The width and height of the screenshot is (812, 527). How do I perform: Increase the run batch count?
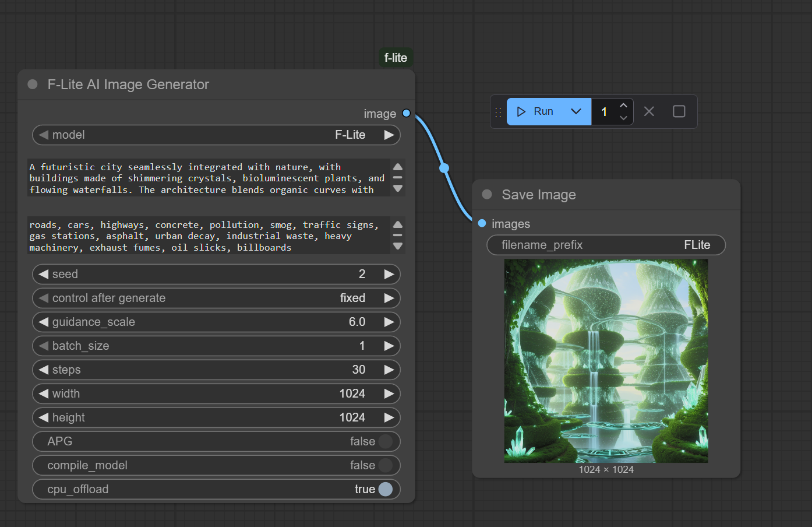click(623, 106)
